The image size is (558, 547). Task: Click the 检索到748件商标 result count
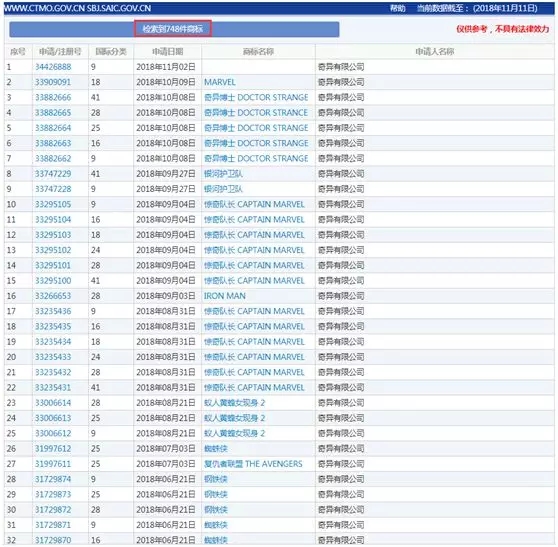pyautogui.click(x=173, y=29)
